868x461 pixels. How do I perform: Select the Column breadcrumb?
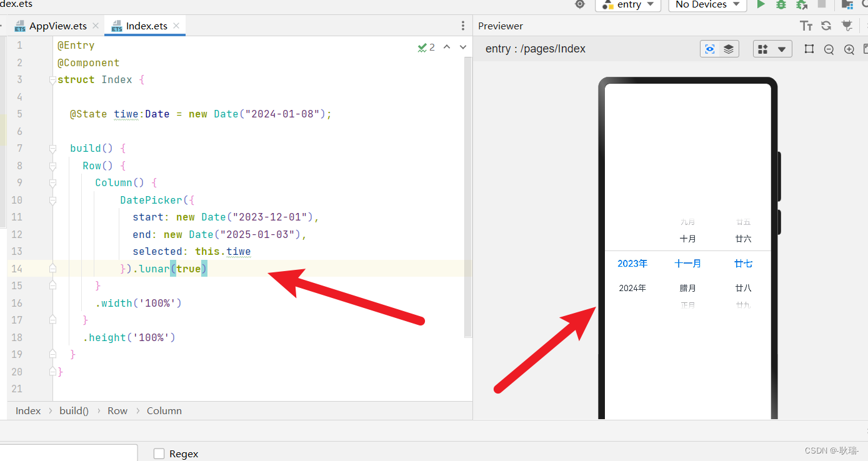(x=164, y=410)
